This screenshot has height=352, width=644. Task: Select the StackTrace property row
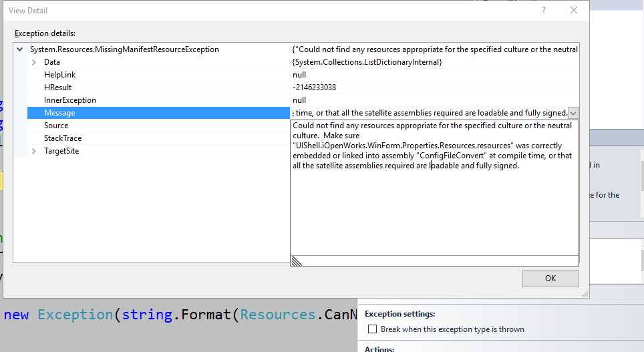(63, 138)
